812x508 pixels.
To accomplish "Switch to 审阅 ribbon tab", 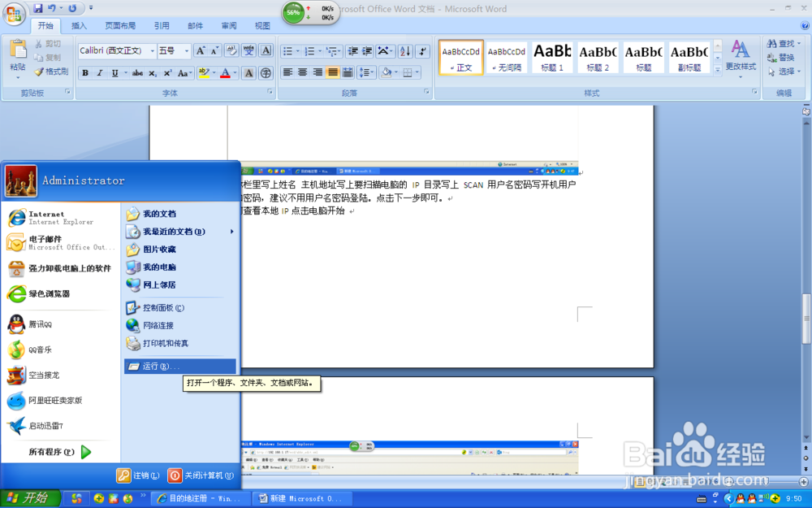I will 229,25.
